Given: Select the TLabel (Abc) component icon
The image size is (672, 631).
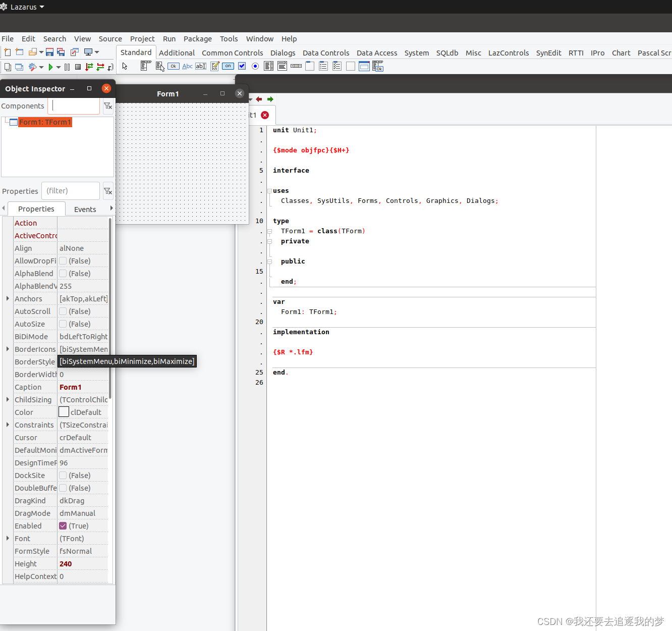Looking at the screenshot, I should [187, 66].
